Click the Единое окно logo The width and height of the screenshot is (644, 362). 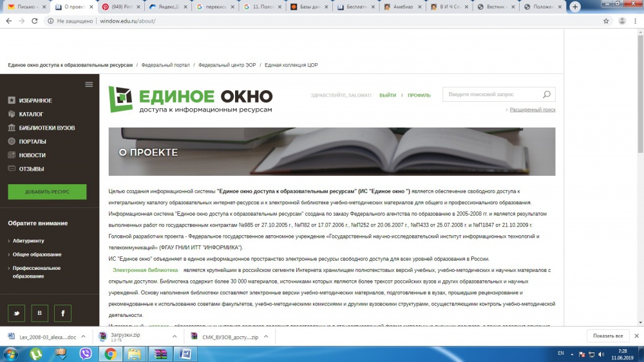pyautogui.click(x=190, y=99)
